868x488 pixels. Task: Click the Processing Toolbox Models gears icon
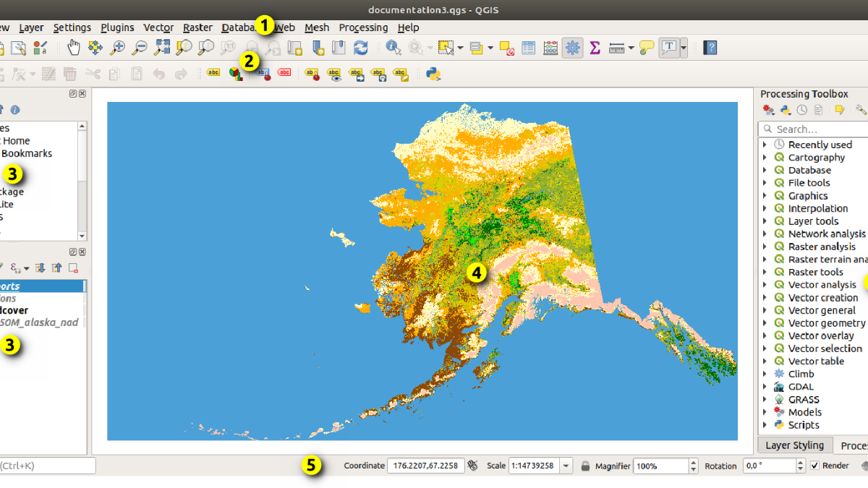[x=769, y=110]
